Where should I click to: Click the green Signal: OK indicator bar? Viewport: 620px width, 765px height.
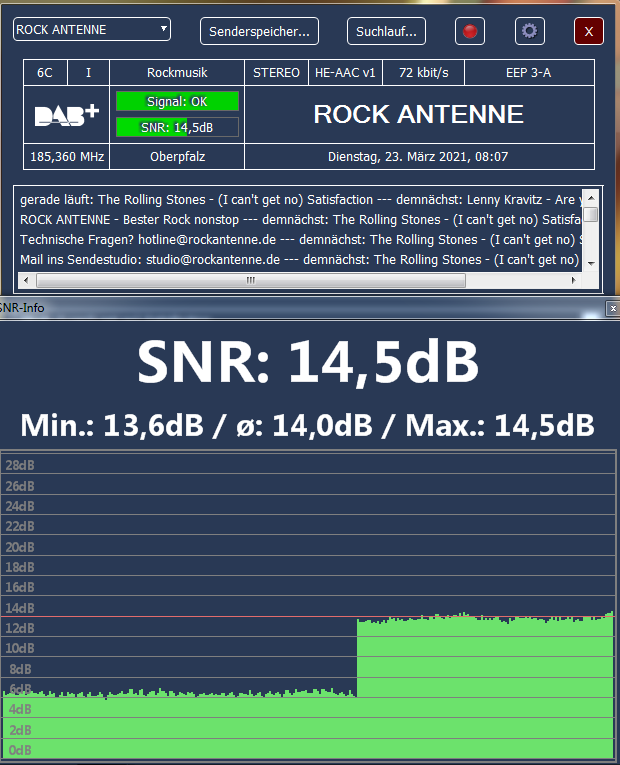177,101
